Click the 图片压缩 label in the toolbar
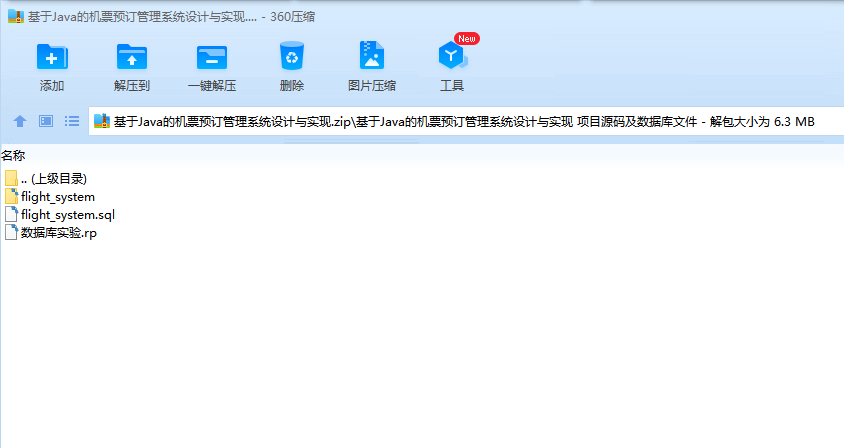 pyautogui.click(x=371, y=86)
